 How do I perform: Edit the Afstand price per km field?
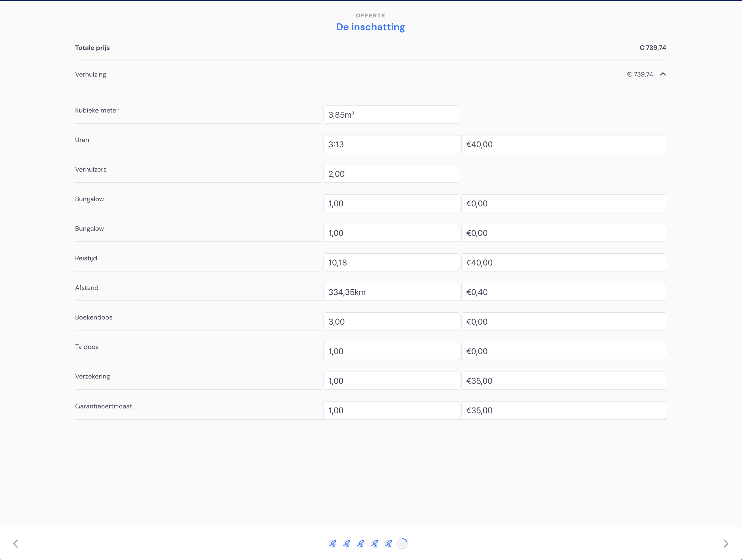tap(563, 292)
